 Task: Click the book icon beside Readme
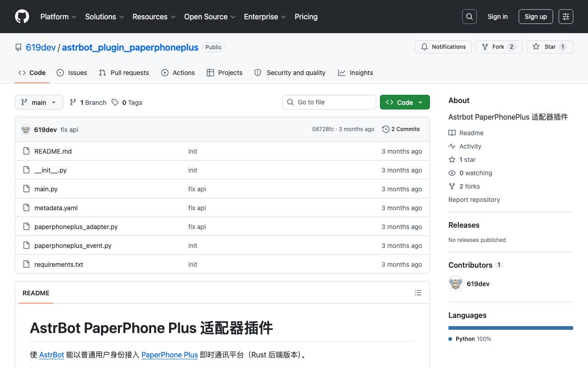pos(452,133)
